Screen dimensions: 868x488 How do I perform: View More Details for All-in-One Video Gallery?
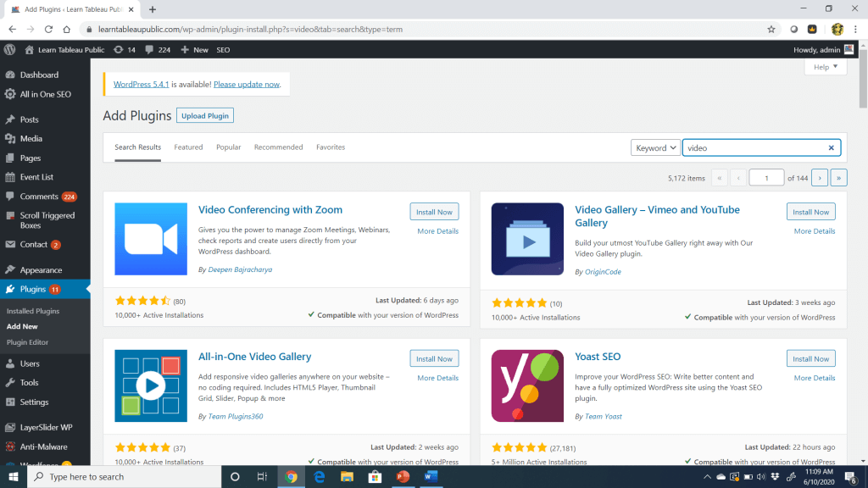[x=438, y=378]
